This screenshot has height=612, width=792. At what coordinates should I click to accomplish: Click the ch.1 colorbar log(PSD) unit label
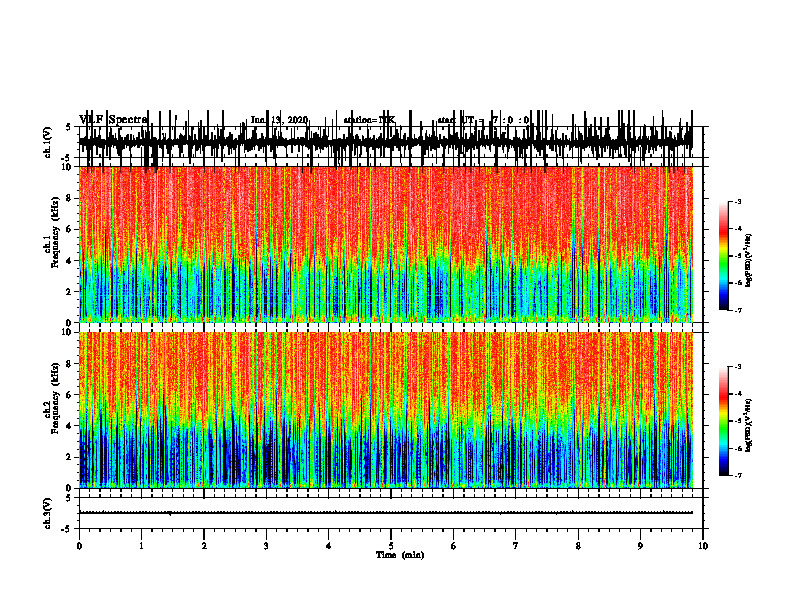(749, 260)
